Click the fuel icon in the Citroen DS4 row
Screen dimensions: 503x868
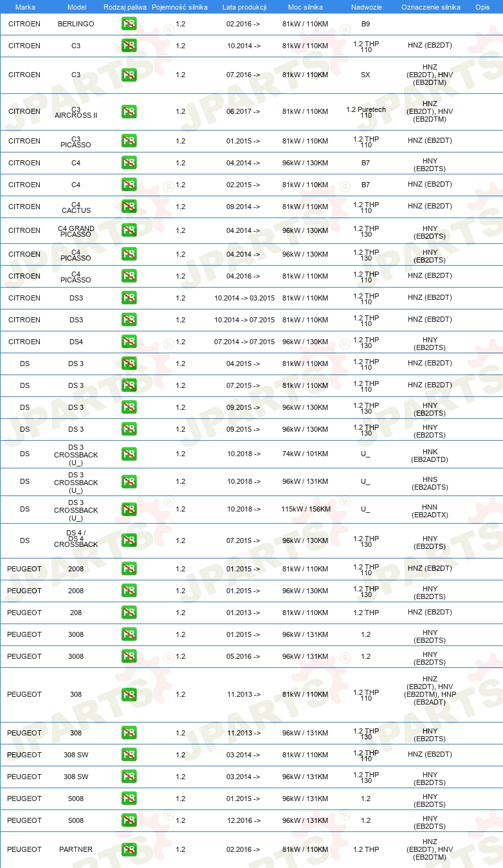click(x=129, y=342)
